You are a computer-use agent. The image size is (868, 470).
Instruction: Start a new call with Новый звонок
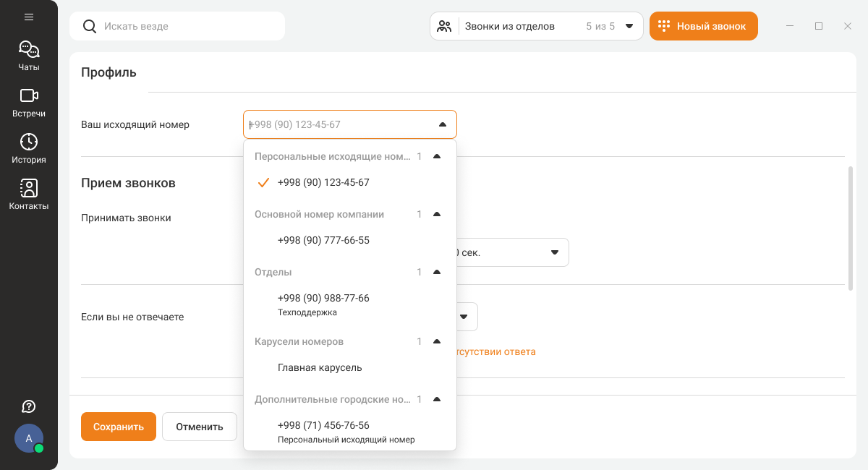pyautogui.click(x=703, y=26)
